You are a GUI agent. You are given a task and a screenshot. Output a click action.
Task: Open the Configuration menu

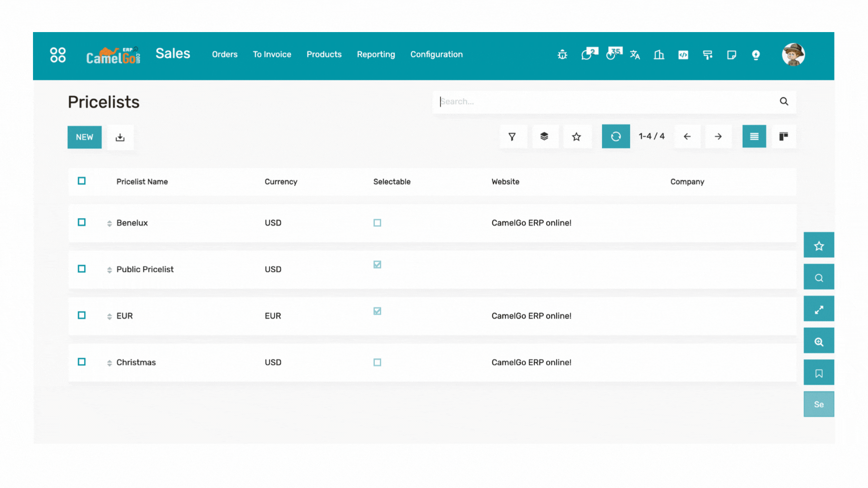click(436, 54)
